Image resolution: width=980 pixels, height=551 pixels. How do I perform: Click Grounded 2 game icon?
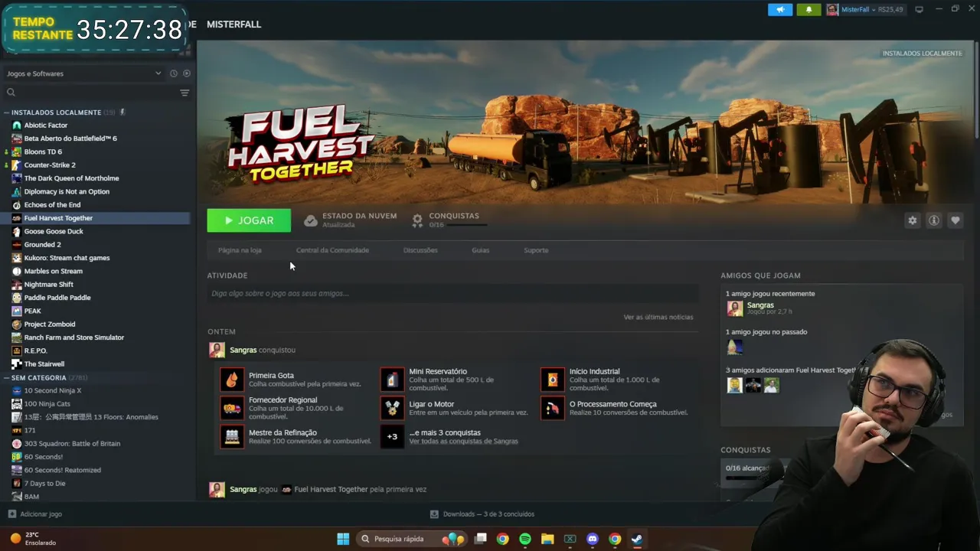coord(17,245)
